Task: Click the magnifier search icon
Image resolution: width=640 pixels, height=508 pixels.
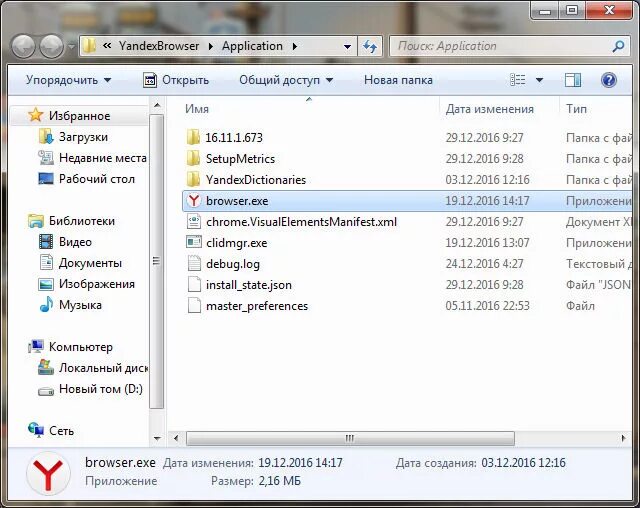Action: (619, 47)
